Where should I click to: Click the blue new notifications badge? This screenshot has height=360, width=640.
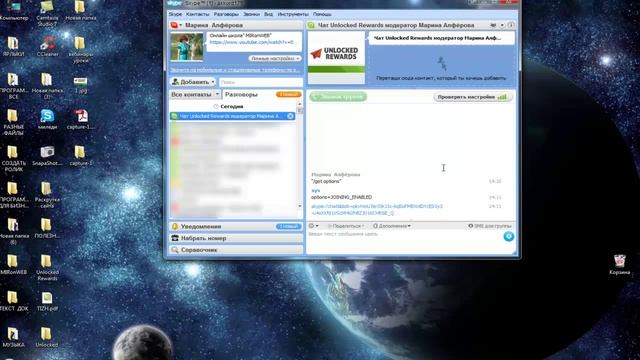(x=288, y=227)
